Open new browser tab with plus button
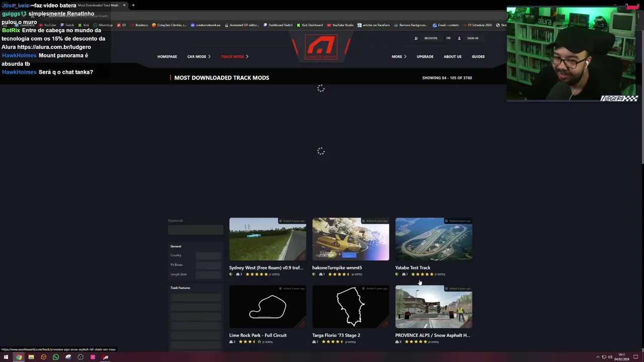The height and width of the screenshot is (362, 644). [x=133, y=5]
